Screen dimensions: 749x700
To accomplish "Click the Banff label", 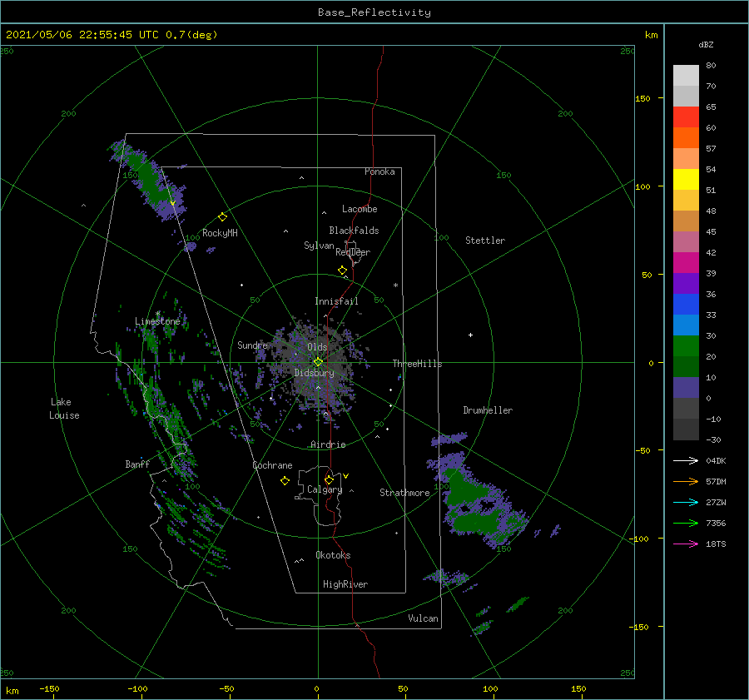I will click(x=137, y=464).
